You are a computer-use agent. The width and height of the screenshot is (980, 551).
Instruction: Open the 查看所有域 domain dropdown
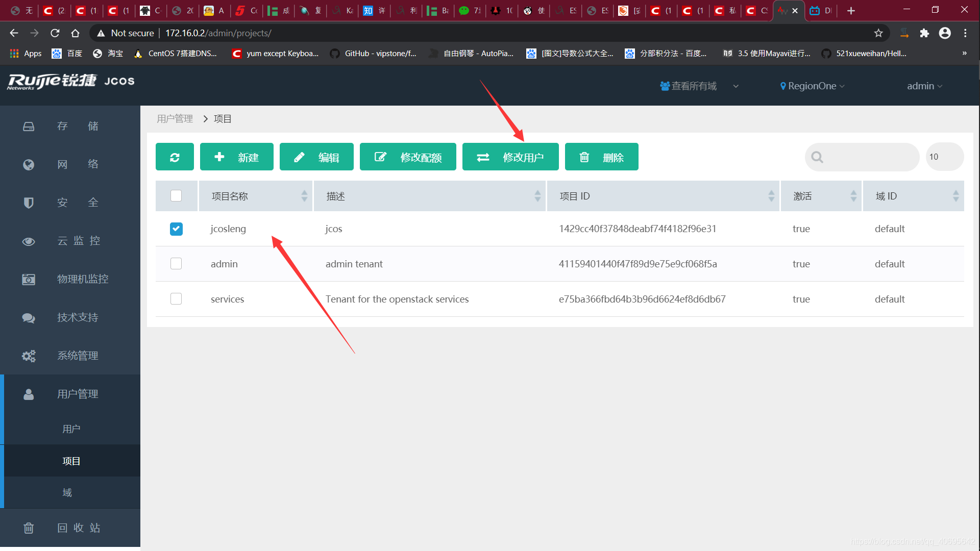(699, 86)
